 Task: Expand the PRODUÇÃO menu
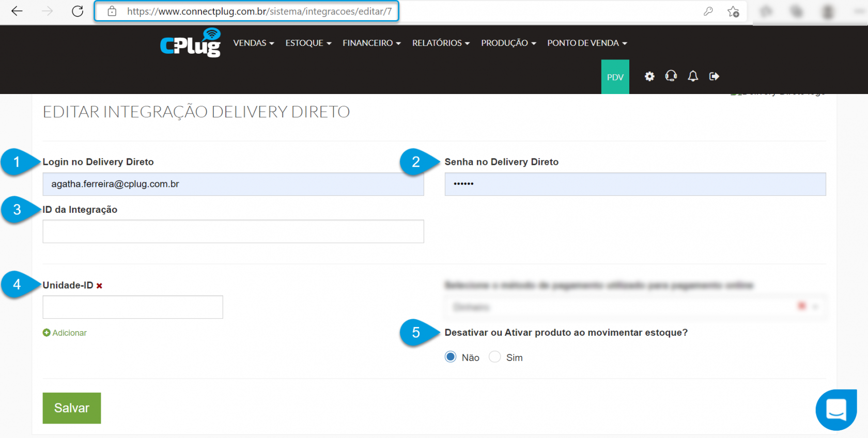509,43
